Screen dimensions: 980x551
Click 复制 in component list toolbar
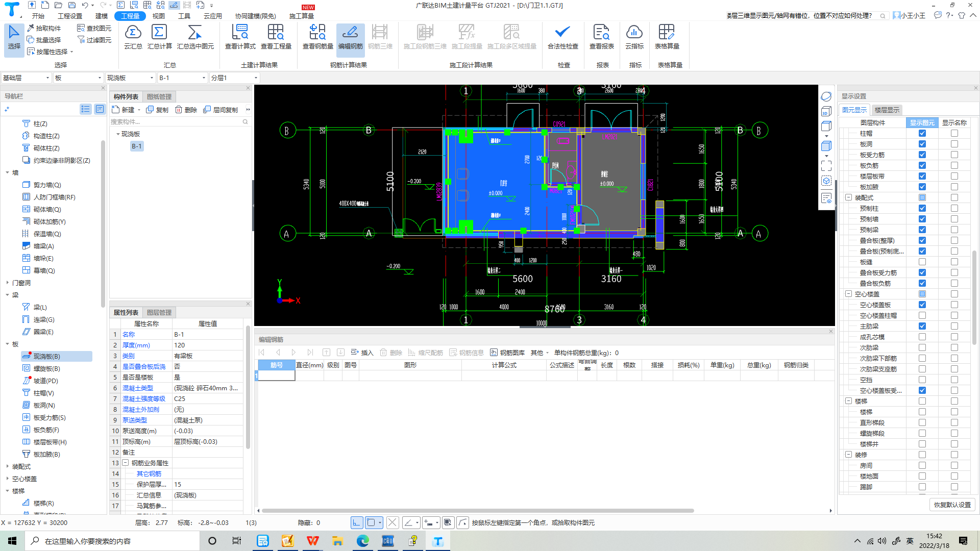point(157,110)
